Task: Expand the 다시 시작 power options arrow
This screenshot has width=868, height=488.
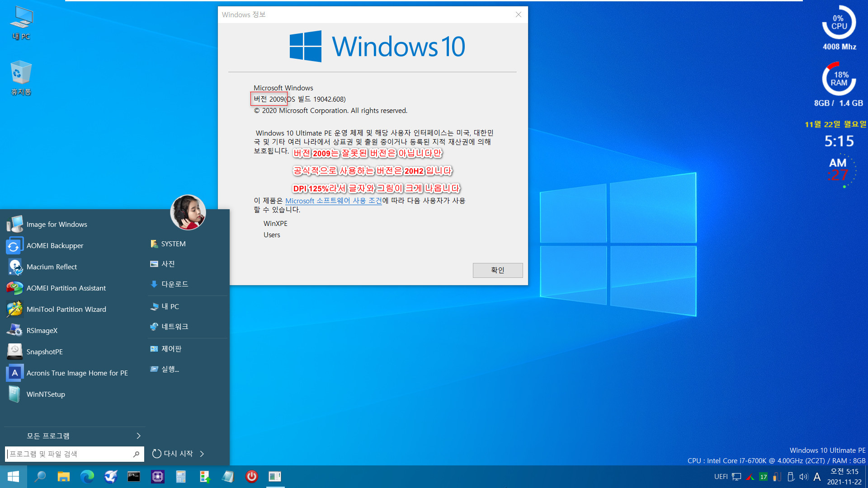Action: click(202, 454)
